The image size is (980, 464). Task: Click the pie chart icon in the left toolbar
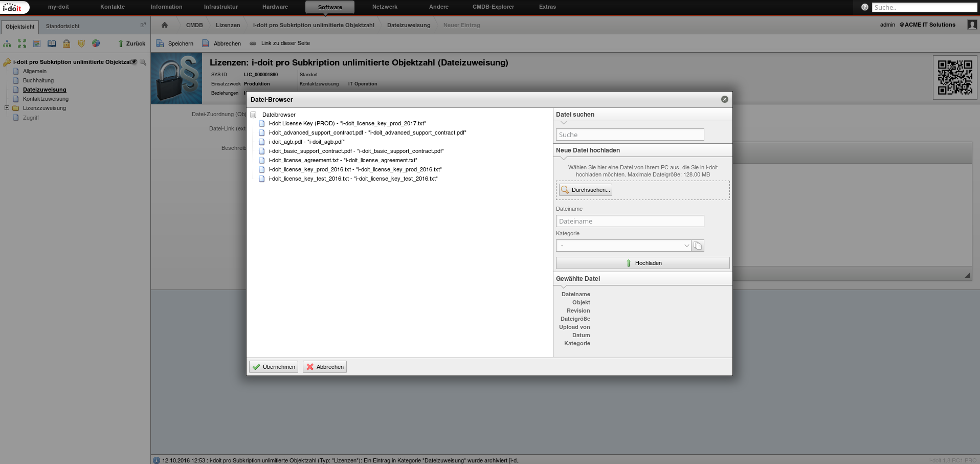point(96,43)
